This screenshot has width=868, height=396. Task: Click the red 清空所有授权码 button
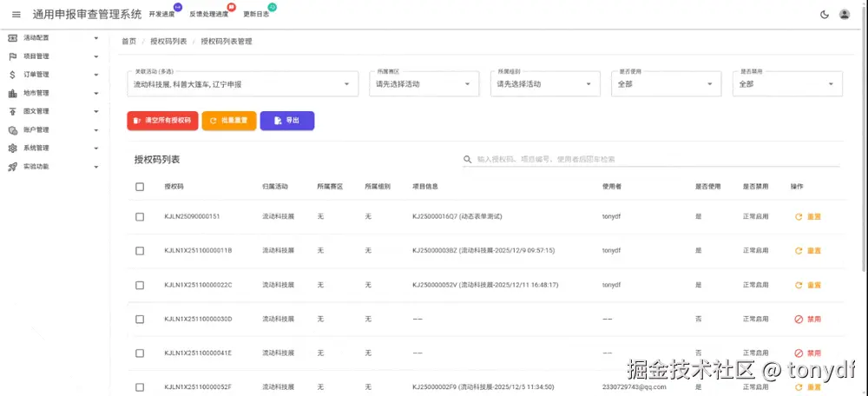162,121
